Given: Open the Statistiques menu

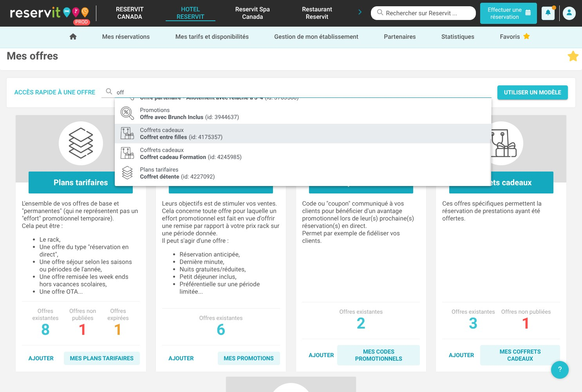Looking at the screenshot, I should [457, 37].
